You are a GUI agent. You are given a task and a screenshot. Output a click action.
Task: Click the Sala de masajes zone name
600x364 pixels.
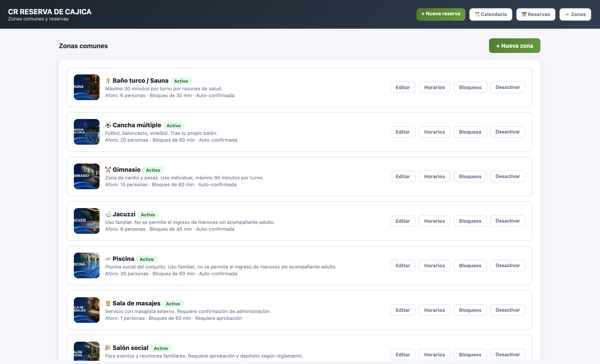[x=136, y=303]
